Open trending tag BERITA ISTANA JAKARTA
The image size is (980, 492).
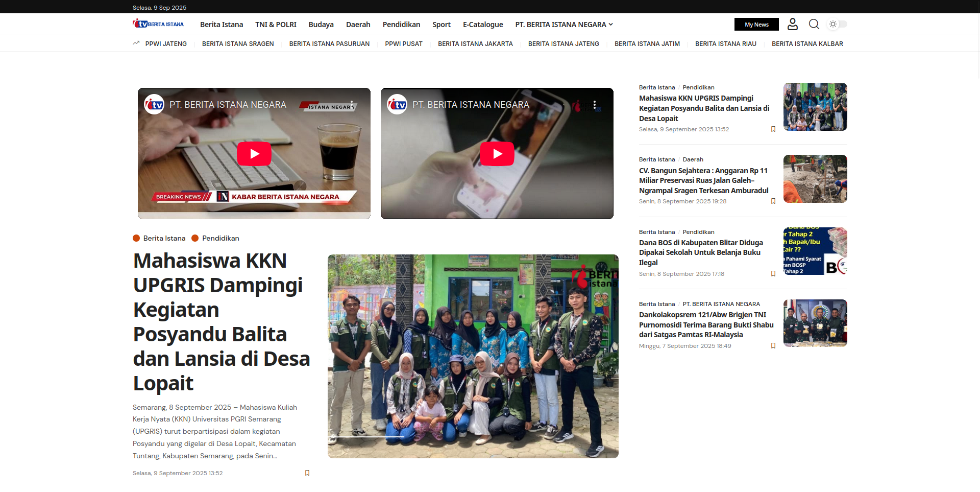[475, 44]
